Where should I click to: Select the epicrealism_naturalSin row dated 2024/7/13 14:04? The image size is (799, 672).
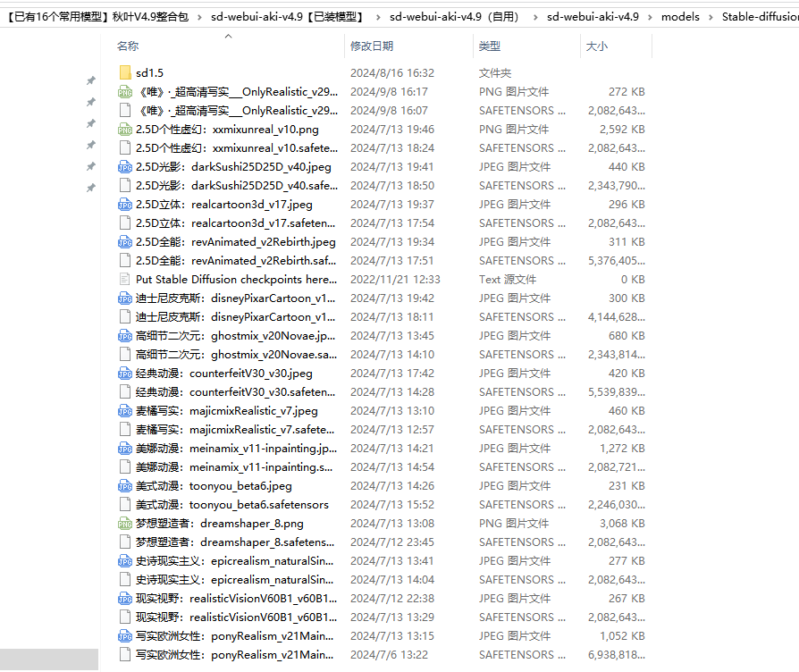pyautogui.click(x=383, y=580)
